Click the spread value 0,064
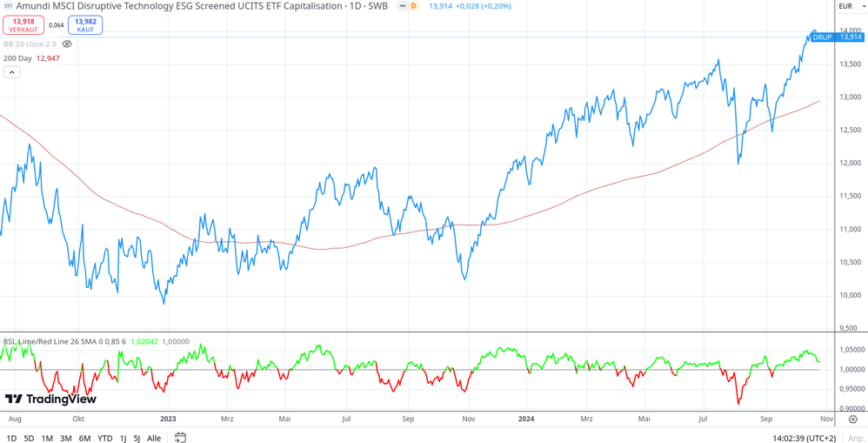Screen dimensions: 868x443 coord(56,25)
